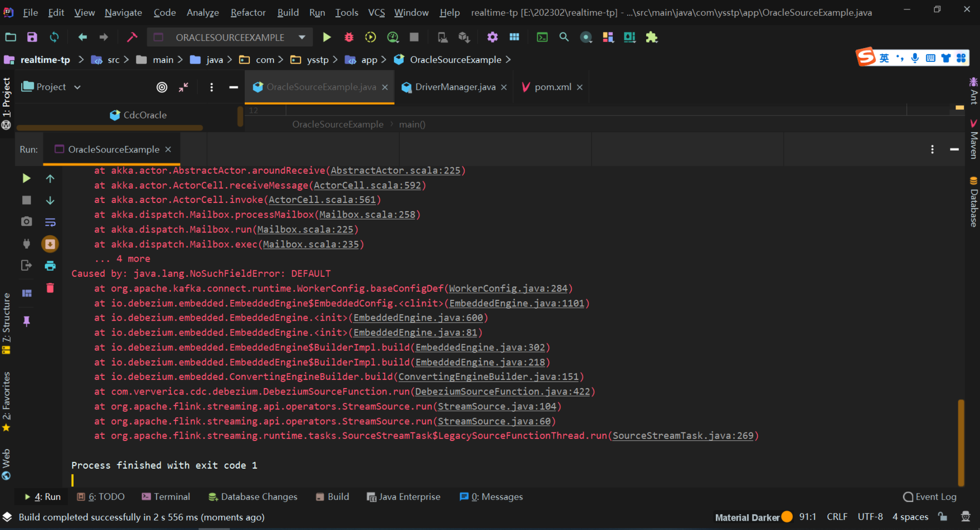Synchronize files with the refresh icon
This screenshot has height=530, width=980.
point(54,37)
